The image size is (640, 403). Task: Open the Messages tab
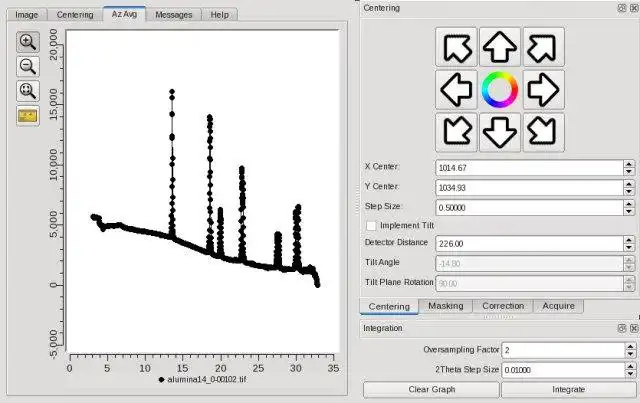point(173,15)
